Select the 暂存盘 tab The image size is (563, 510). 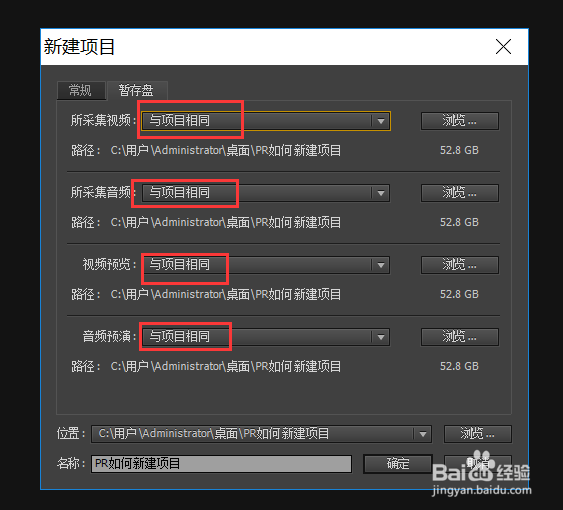137,90
